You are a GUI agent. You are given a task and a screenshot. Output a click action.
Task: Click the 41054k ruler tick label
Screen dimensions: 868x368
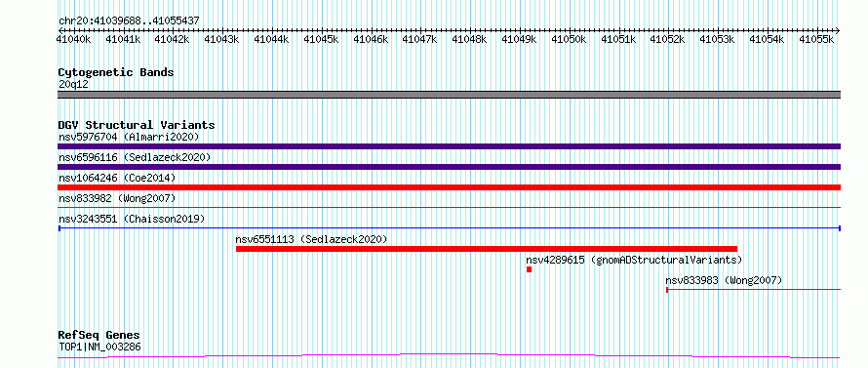(767, 39)
